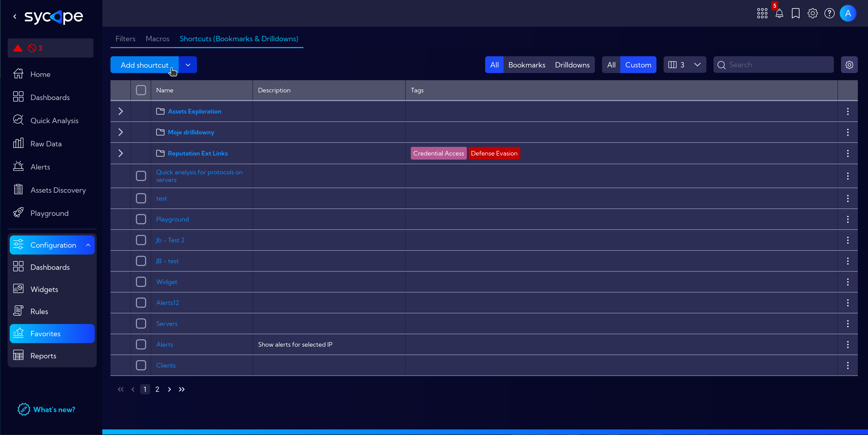868x435 pixels.
Task: Click the grid apps launcher icon
Action: pos(762,13)
